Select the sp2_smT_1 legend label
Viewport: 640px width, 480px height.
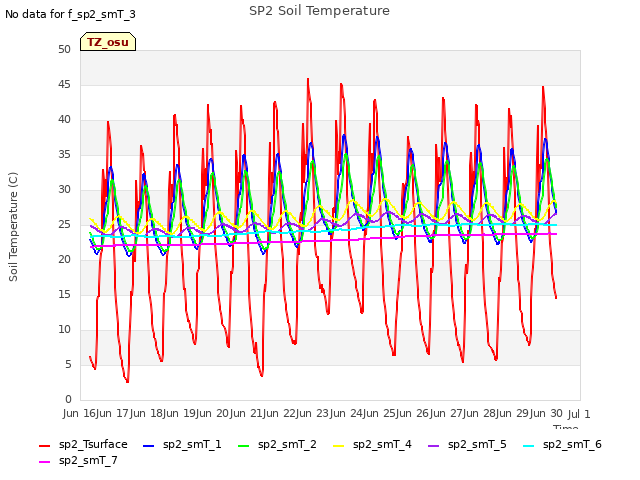pos(192,444)
